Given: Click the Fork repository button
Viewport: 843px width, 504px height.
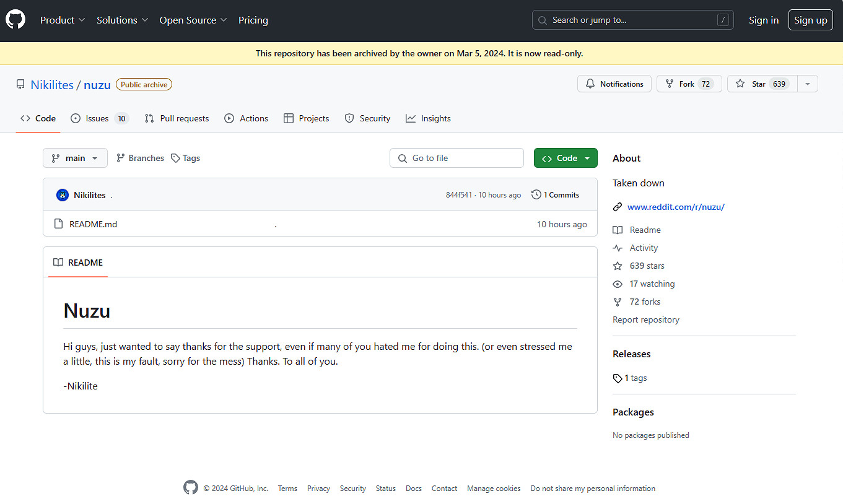Looking at the screenshot, I should (689, 84).
